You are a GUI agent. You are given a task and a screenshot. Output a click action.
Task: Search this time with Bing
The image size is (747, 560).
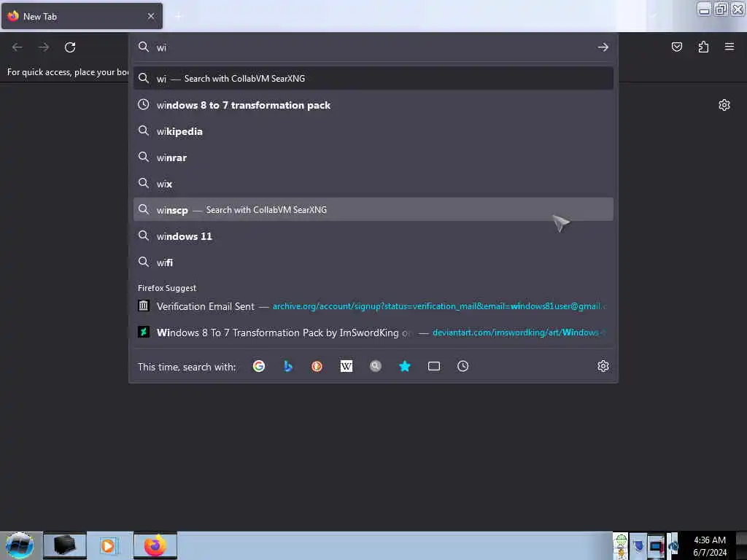pyautogui.click(x=287, y=366)
